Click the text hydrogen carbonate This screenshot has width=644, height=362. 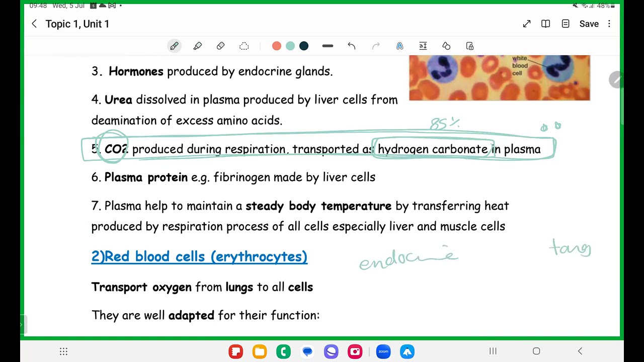click(433, 149)
